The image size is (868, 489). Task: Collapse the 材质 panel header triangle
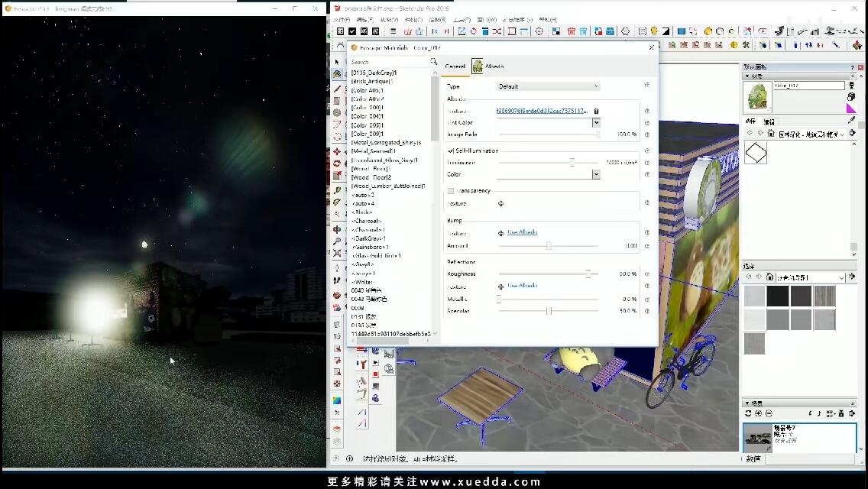pyautogui.click(x=747, y=76)
